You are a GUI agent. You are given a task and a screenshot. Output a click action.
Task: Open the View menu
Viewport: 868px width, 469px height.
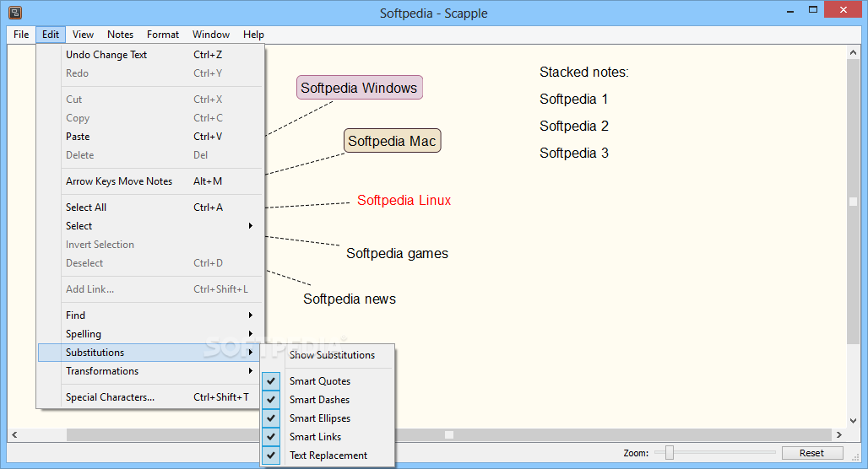pos(83,35)
